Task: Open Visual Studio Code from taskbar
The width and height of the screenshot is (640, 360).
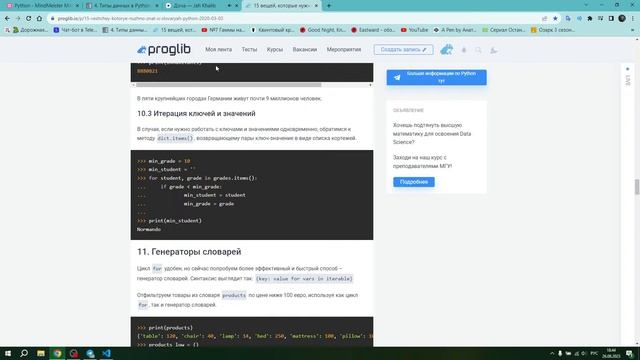Action: tap(107, 353)
